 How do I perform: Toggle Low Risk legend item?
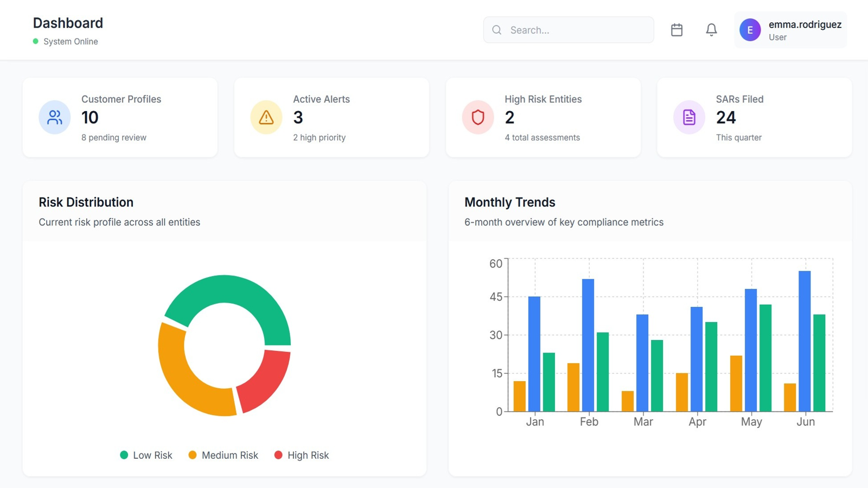coord(146,455)
